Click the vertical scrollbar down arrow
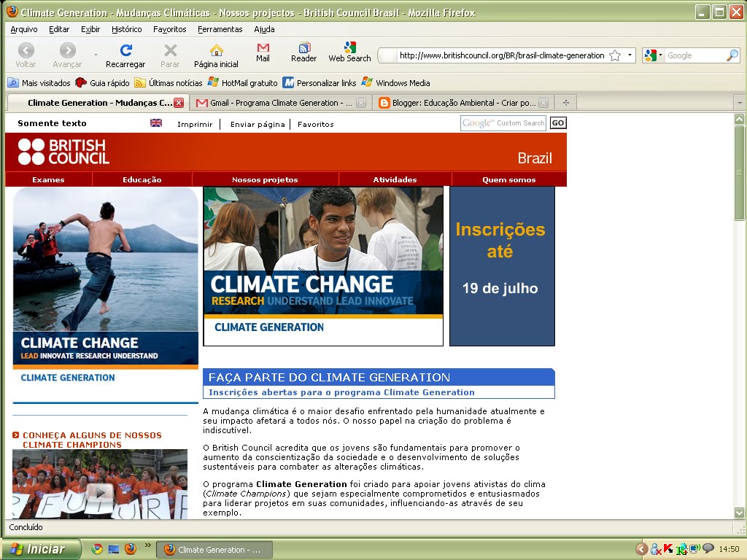Viewport: 747px width, 560px height. pyautogui.click(x=739, y=513)
